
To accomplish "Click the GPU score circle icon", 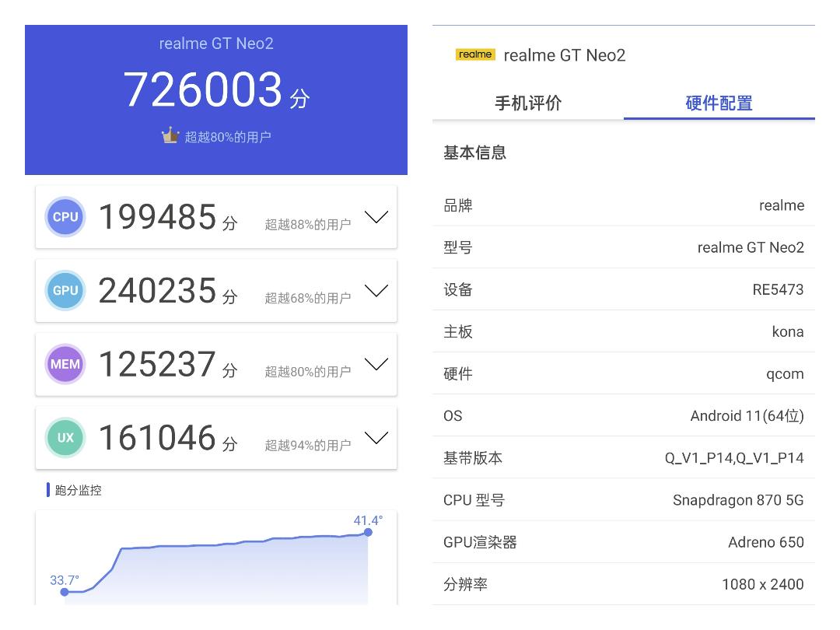I will point(65,290).
